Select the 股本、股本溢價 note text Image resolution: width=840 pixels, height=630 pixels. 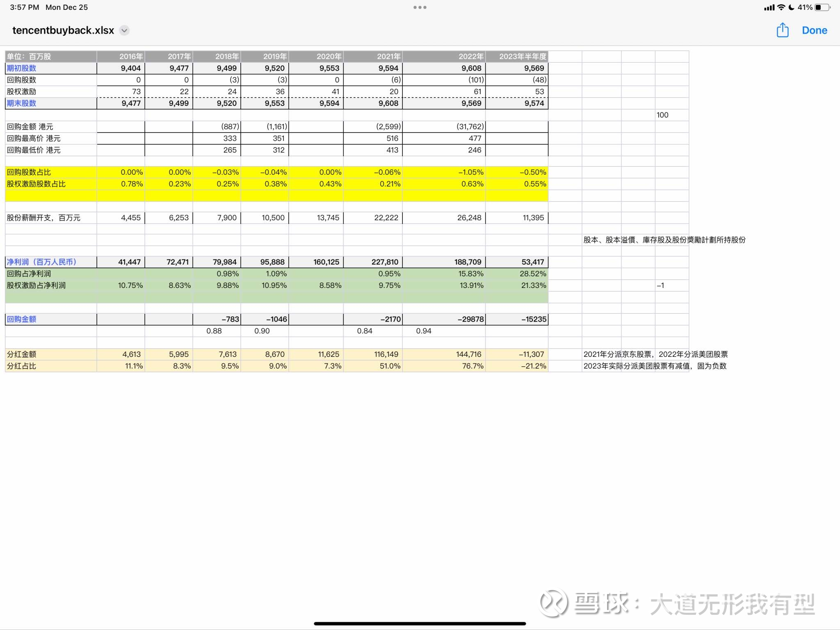(664, 240)
